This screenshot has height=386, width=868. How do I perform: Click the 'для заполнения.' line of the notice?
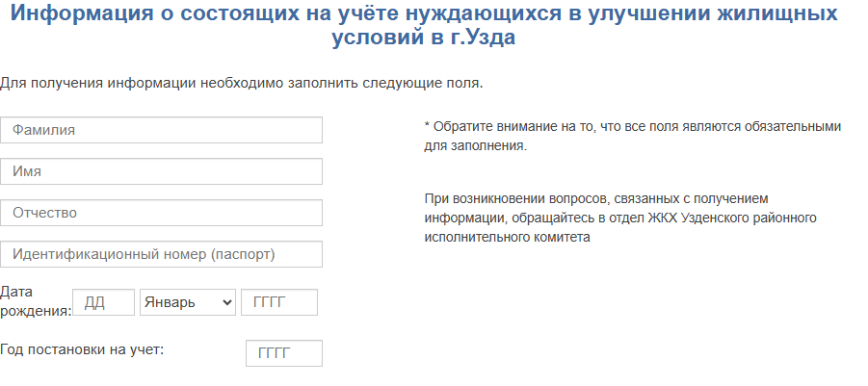[x=475, y=145]
